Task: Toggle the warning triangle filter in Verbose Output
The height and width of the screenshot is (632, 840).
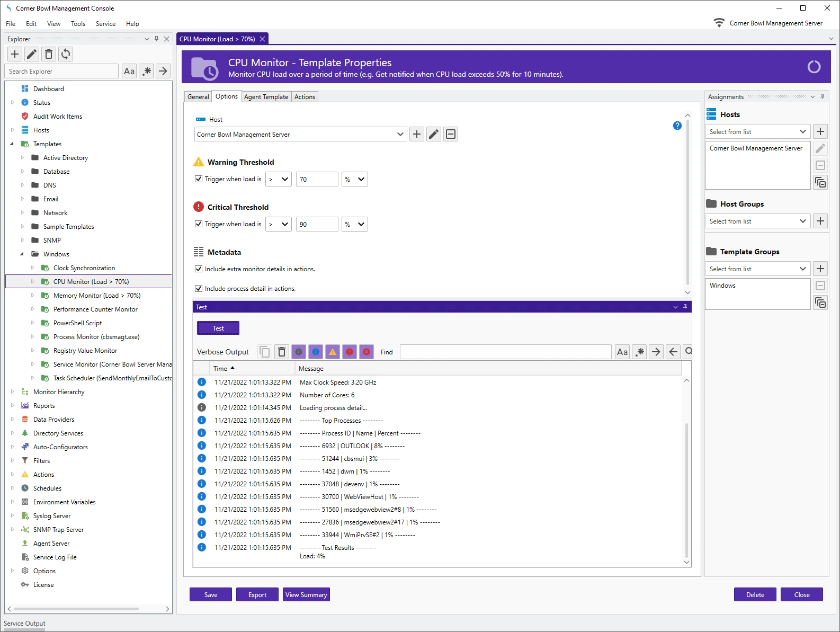Action: tap(333, 352)
